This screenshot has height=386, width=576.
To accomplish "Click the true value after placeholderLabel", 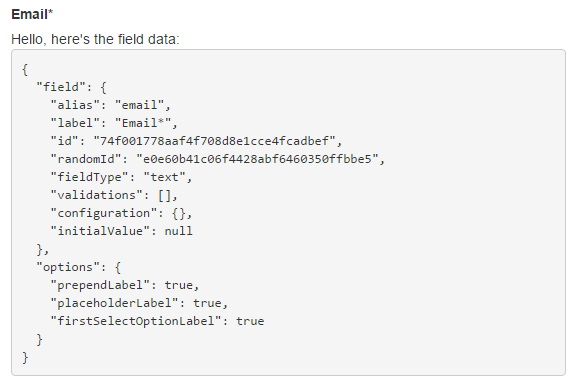I will tap(208, 303).
